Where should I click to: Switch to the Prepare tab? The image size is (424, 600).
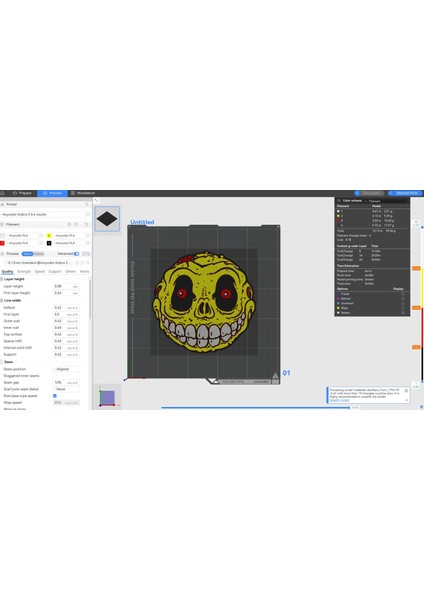22,193
